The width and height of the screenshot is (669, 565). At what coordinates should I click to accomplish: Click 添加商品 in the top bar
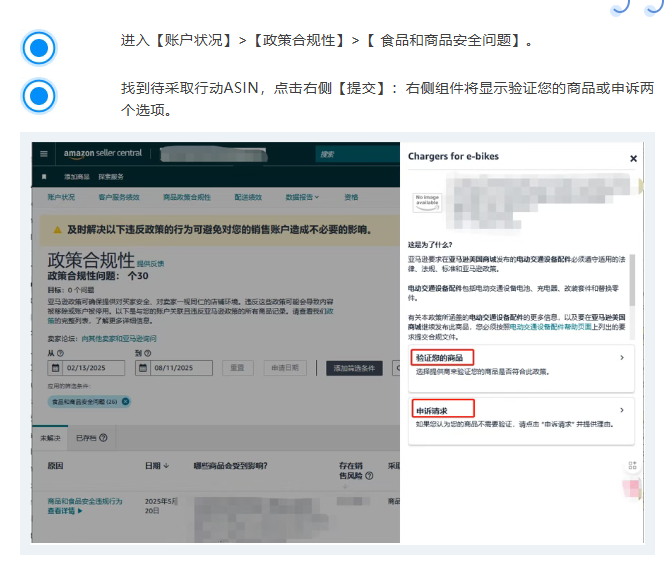tap(77, 177)
